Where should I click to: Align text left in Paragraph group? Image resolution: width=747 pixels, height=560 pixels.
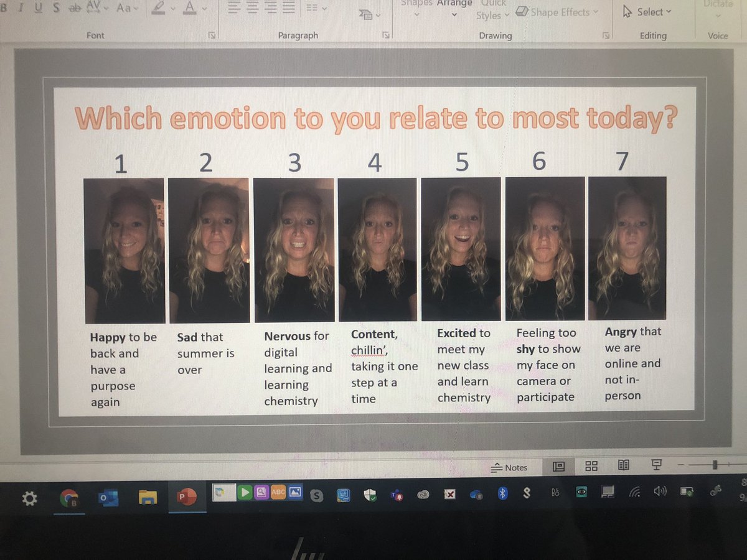point(233,8)
